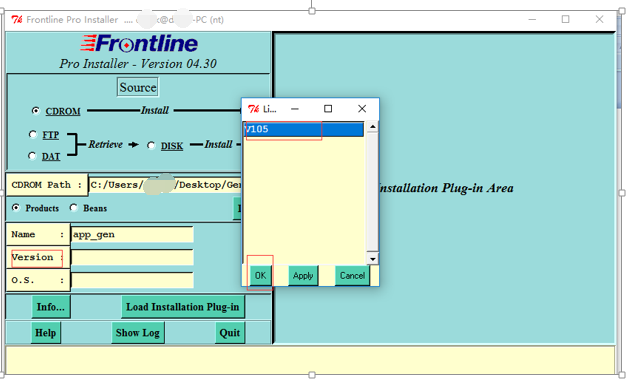Image resolution: width=629 pixels, height=385 pixels.
Task: Click the list scrollbar down arrow
Action: click(373, 259)
